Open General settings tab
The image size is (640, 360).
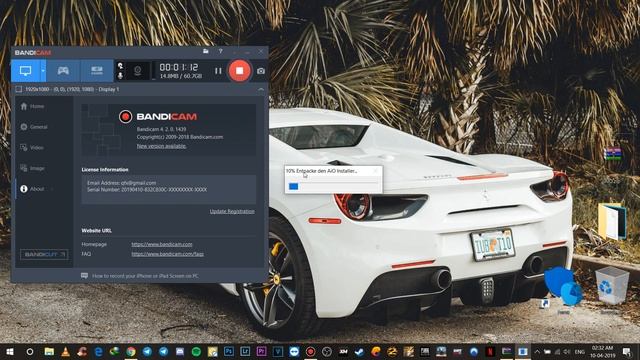click(x=34, y=127)
